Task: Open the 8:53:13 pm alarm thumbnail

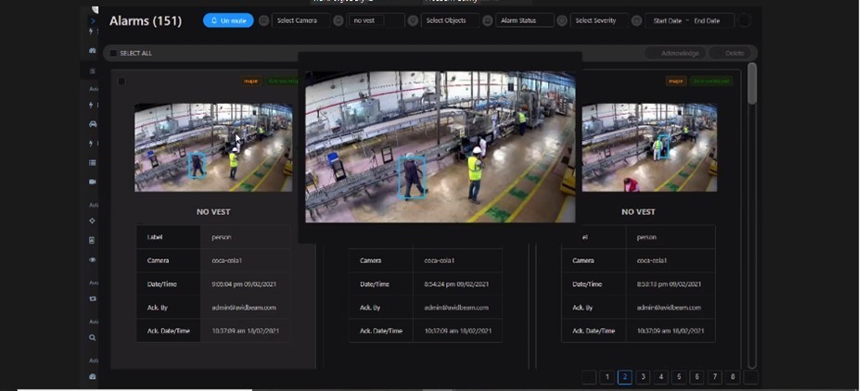Action: (649, 147)
